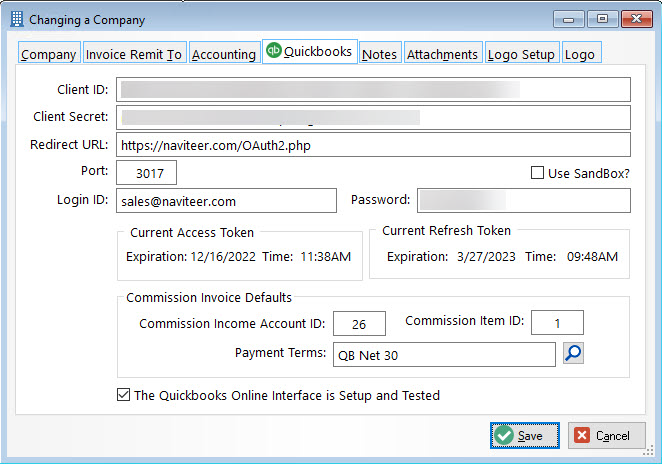Cancel the company edit

click(x=606, y=435)
